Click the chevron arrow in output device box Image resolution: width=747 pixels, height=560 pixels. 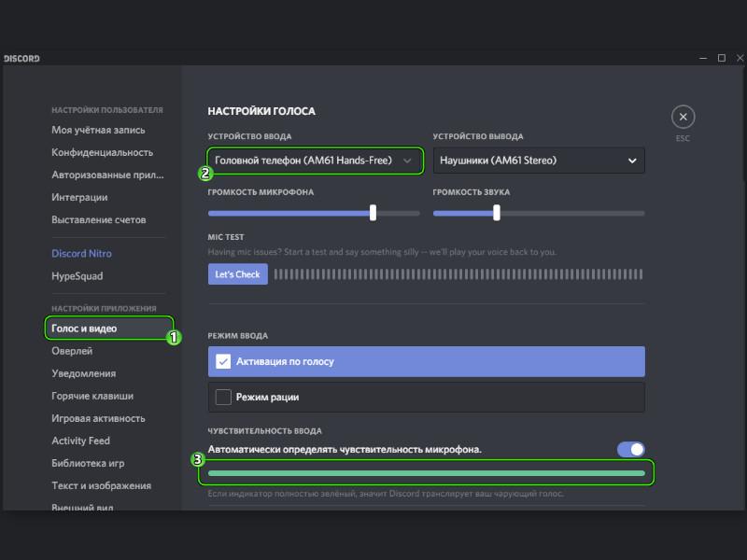pos(632,161)
